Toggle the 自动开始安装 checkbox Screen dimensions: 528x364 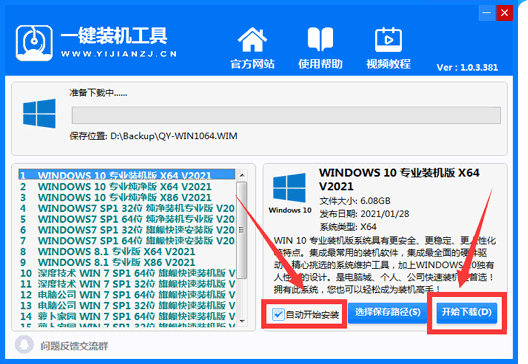[x=278, y=315]
